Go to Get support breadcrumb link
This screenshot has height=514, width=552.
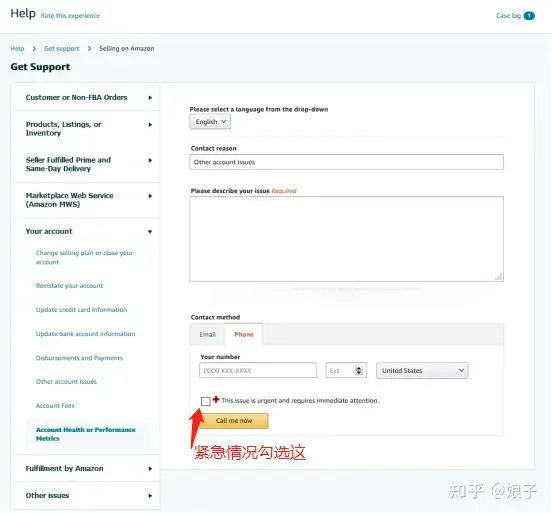pos(62,49)
